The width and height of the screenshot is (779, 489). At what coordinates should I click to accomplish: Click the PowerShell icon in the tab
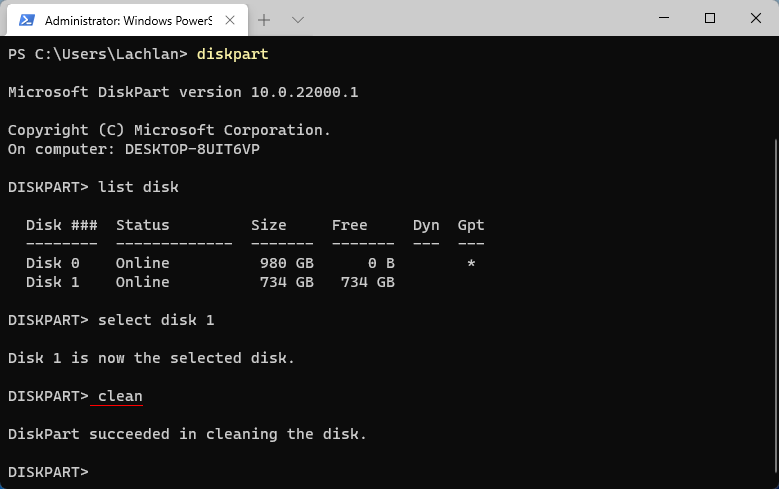click(x=26, y=20)
